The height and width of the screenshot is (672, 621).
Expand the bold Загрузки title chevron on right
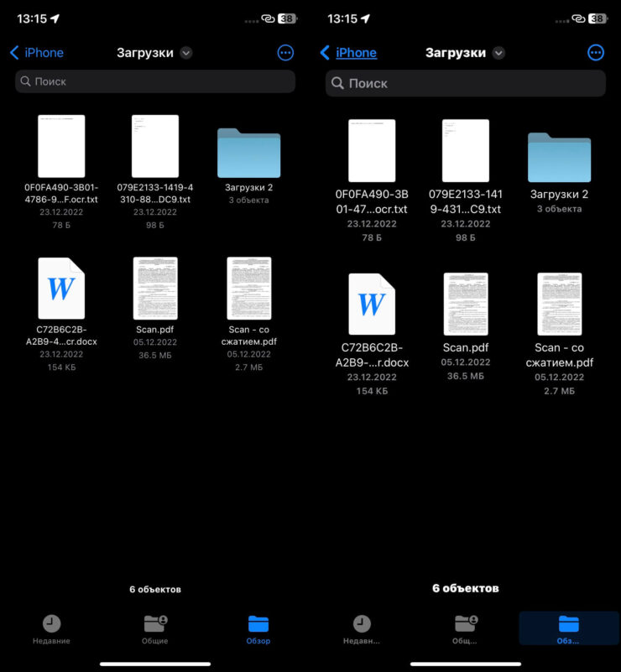pyautogui.click(x=498, y=53)
